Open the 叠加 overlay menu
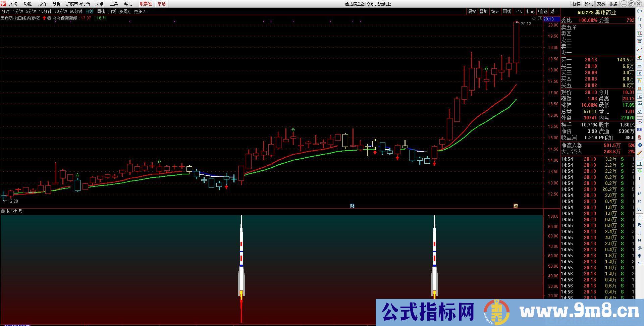This screenshot has width=644, height=326. pyautogui.click(x=483, y=11)
